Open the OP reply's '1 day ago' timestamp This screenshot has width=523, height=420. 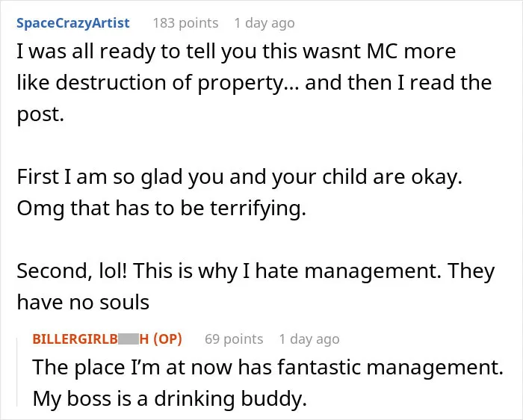pyautogui.click(x=309, y=339)
